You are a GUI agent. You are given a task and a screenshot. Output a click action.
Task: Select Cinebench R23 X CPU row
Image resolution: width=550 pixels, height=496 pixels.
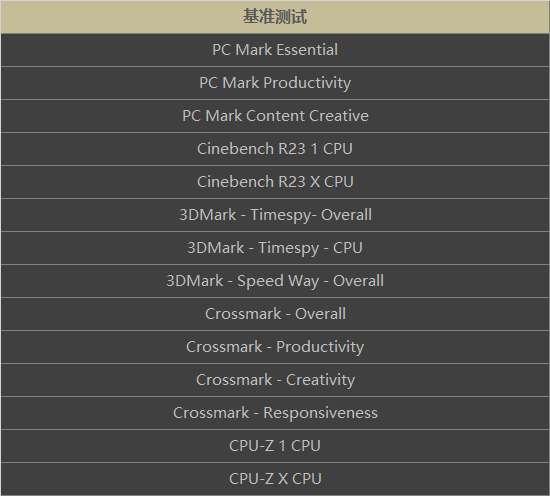[275, 182]
